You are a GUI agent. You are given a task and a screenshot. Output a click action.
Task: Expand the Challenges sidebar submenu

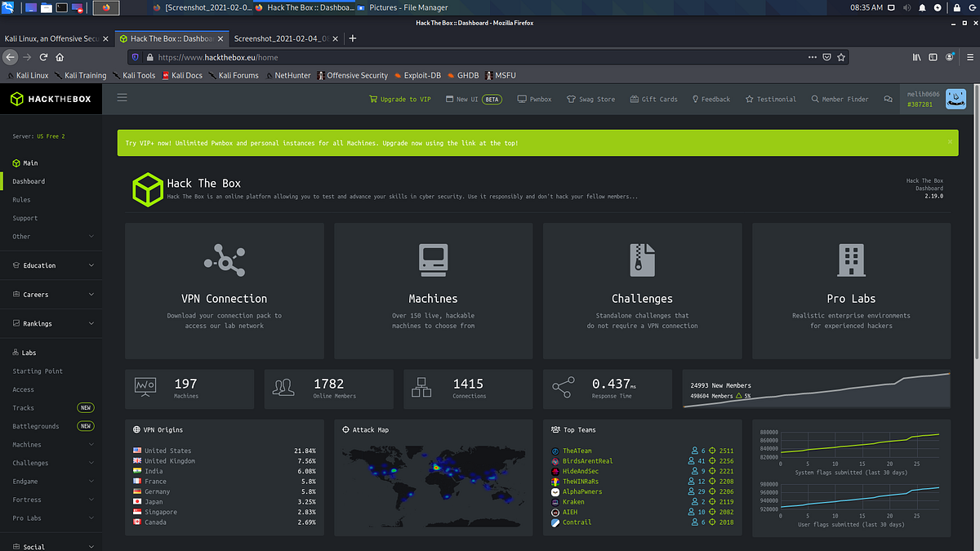tap(52, 463)
